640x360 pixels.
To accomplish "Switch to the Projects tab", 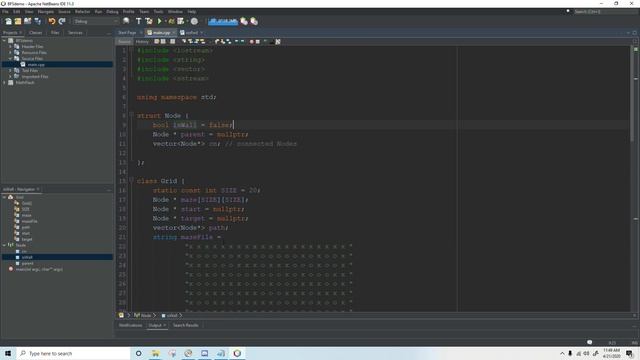I will [x=10, y=33].
